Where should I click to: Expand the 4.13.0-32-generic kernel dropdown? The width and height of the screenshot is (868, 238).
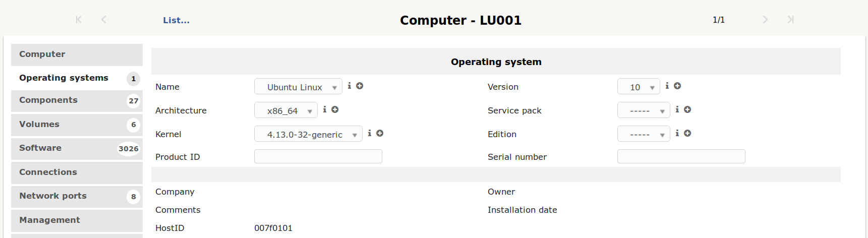pos(308,134)
